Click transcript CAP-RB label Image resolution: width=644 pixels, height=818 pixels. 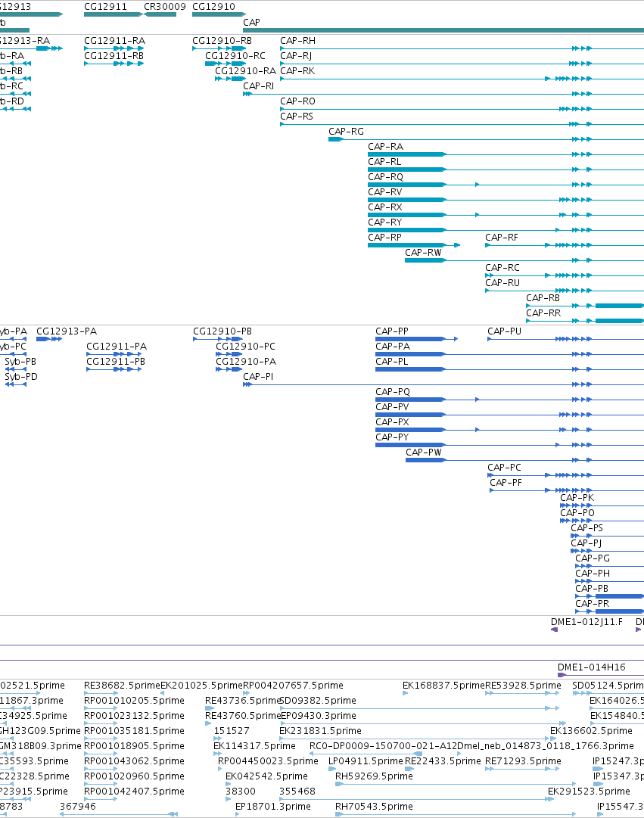[543, 298]
